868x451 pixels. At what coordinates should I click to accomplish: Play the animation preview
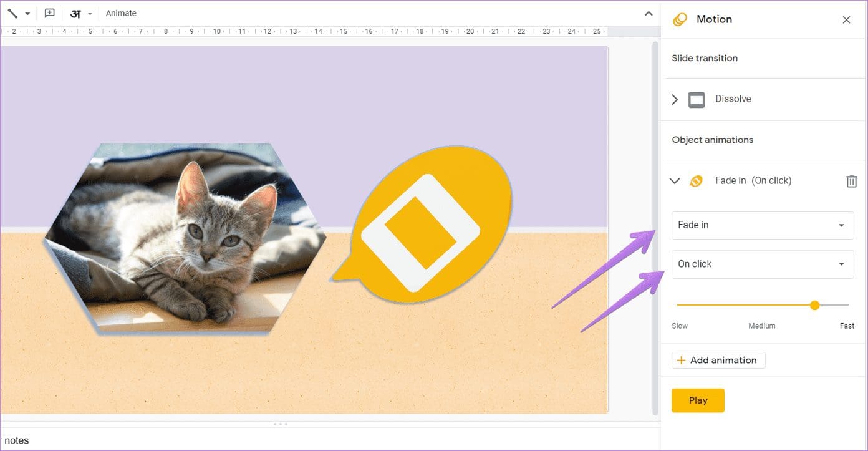698,400
